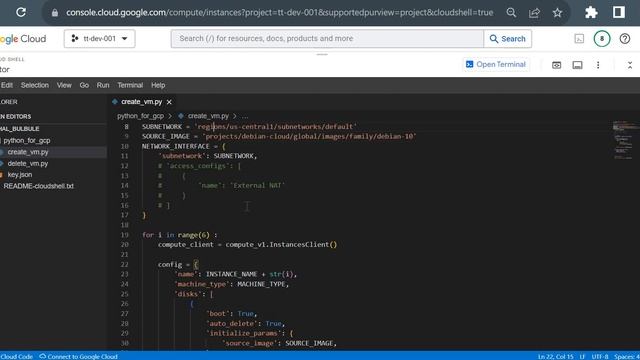Collapse the Cloud Shell panel
This screenshot has height=360, width=640.
tap(630, 65)
